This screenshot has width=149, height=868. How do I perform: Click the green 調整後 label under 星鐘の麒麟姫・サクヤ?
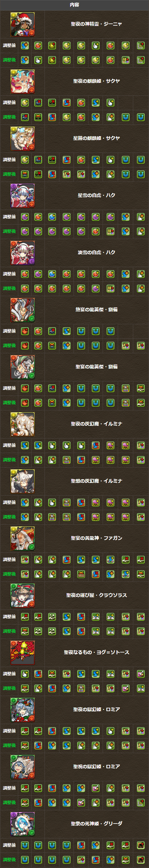click(x=10, y=174)
